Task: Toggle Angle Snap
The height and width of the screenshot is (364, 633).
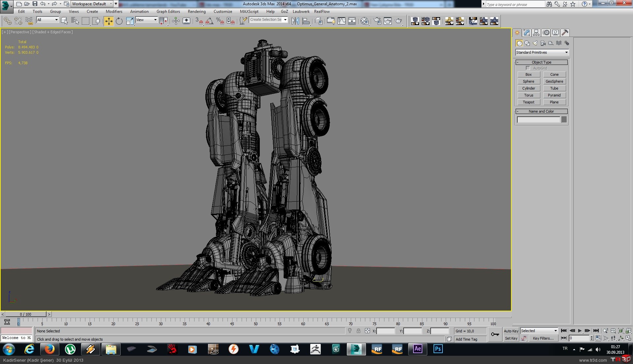Action: pyautogui.click(x=209, y=21)
